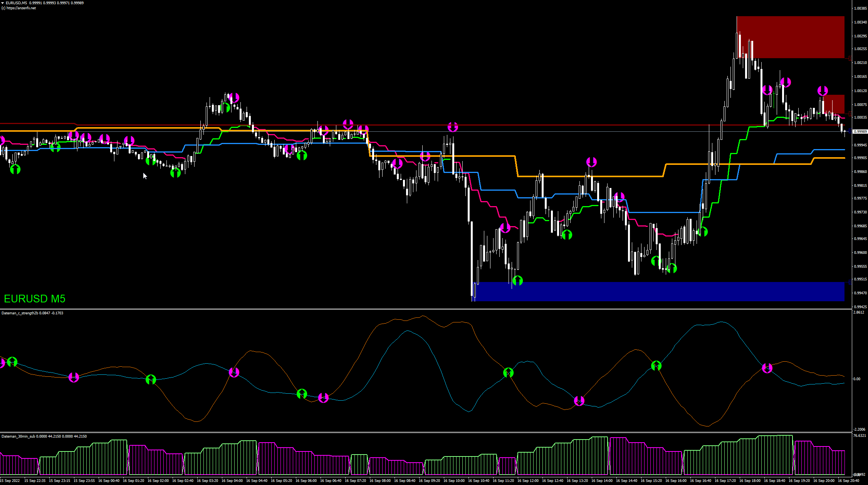The height and width of the screenshot is (485, 868).
Task: Select the green EURUSD M5 text label
Action: pos(35,299)
